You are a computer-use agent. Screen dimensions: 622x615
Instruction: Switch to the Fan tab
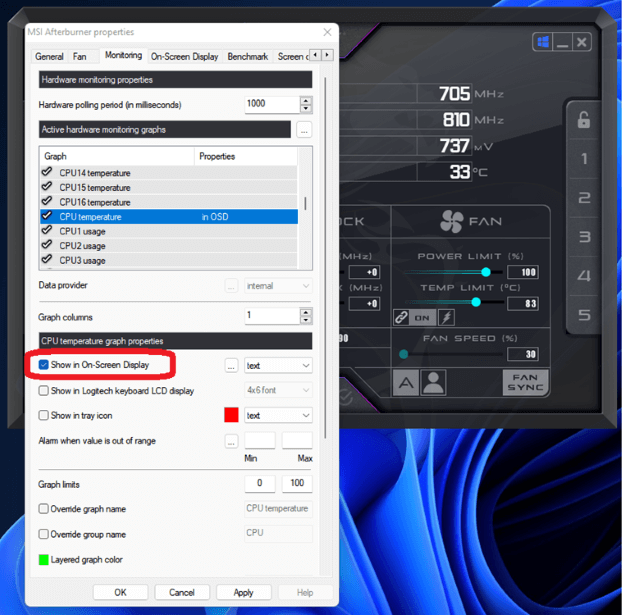click(80, 56)
